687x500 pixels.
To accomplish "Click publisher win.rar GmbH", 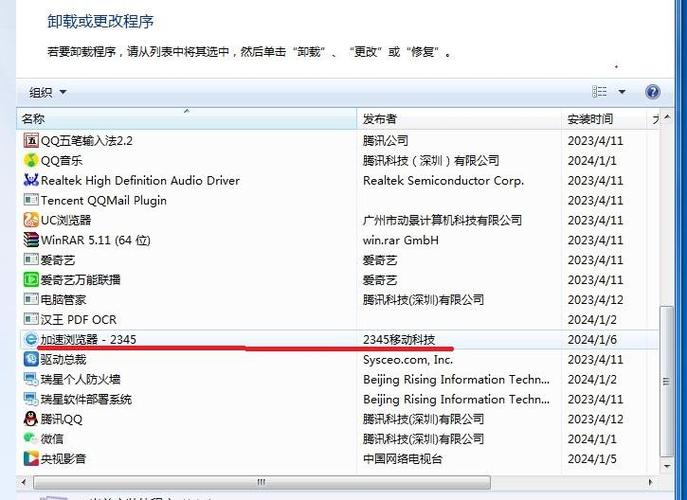I will tap(400, 240).
